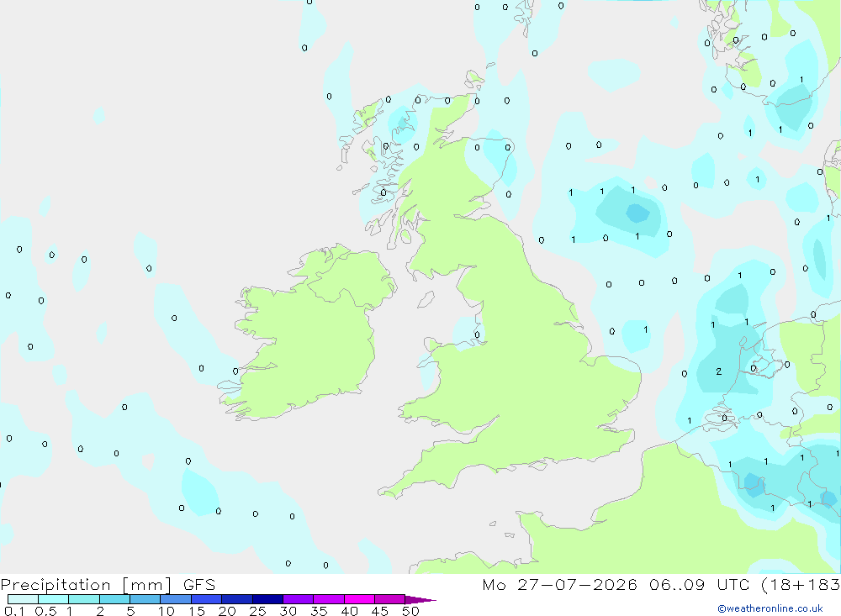The width and height of the screenshot is (841, 616).
Task: Click the '[mm]' unit label
Action: tap(147, 585)
